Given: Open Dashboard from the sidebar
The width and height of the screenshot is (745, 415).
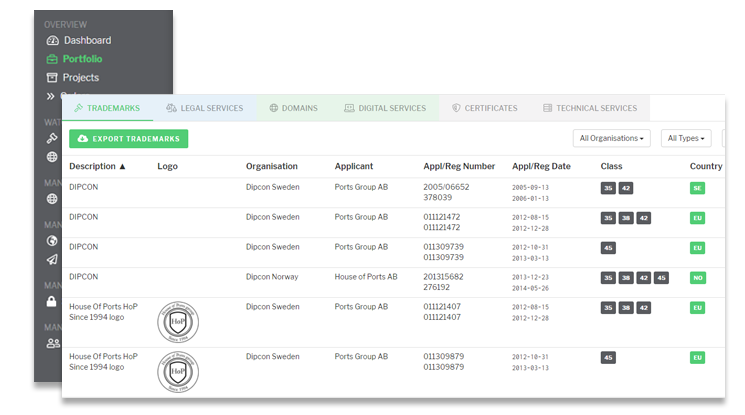Looking at the screenshot, I should (x=86, y=41).
